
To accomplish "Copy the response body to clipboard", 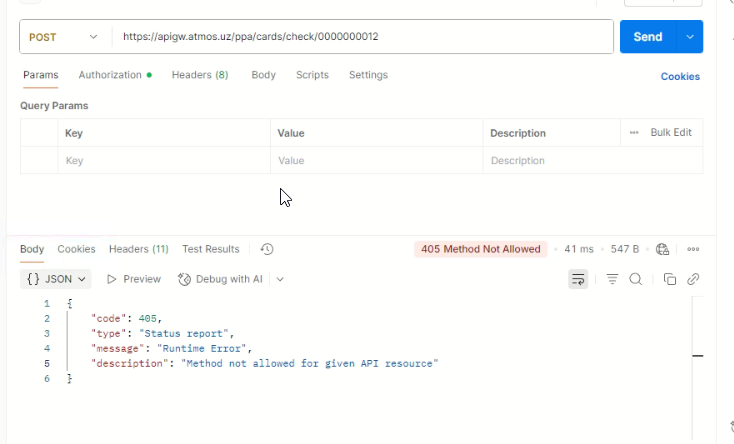I will click(670, 279).
